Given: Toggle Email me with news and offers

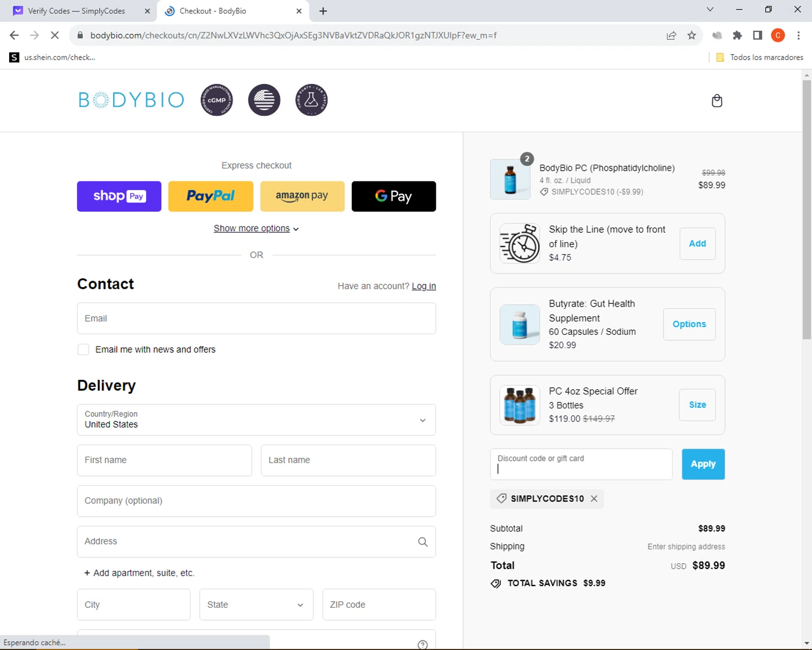Looking at the screenshot, I should point(83,349).
